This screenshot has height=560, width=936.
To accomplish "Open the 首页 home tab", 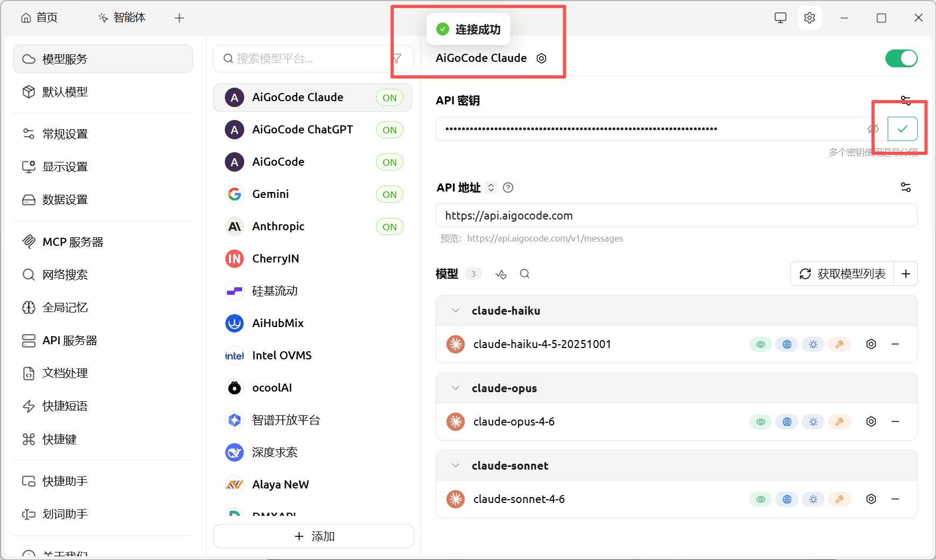I will 39,18.
